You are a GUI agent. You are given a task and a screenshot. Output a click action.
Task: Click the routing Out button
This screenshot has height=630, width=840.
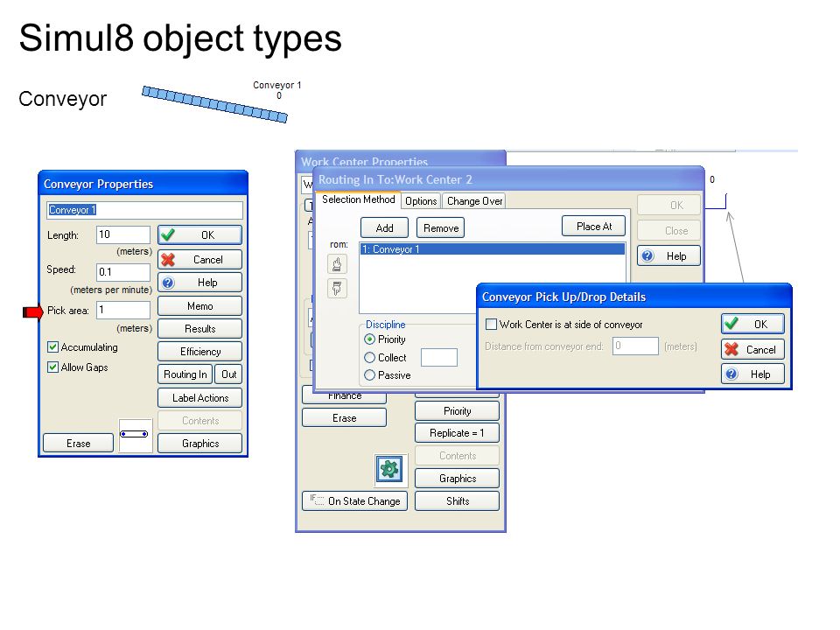pyautogui.click(x=228, y=374)
